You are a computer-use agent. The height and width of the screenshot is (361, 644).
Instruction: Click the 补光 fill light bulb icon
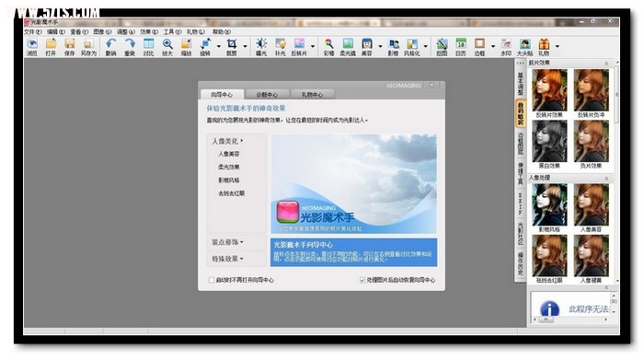click(281, 43)
